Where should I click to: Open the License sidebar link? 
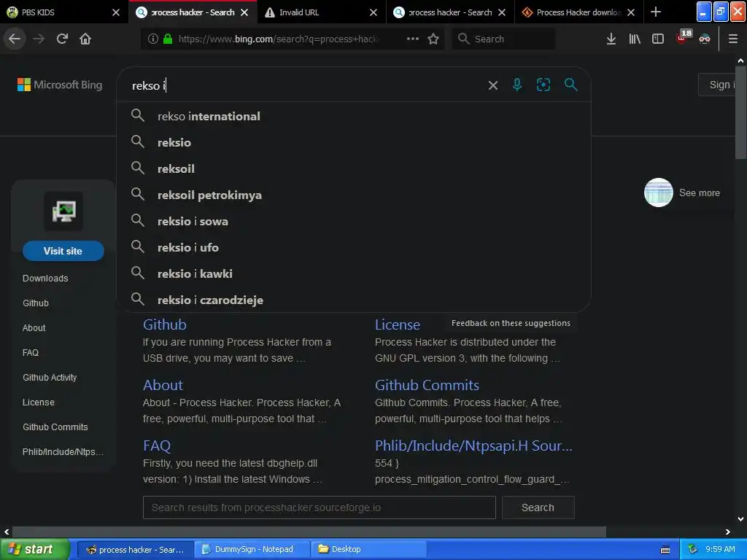(x=38, y=402)
